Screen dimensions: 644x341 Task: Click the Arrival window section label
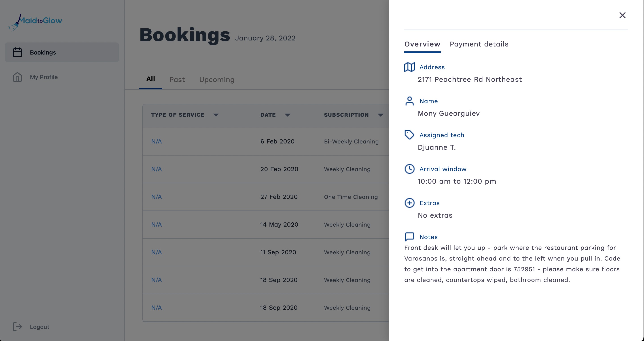(x=443, y=169)
